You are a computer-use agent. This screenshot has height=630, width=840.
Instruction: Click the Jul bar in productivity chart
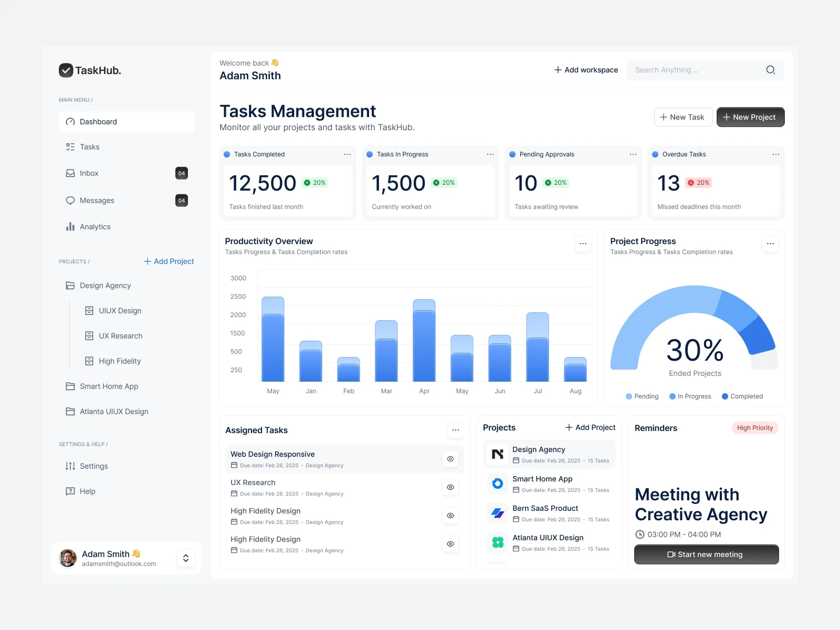click(x=538, y=347)
